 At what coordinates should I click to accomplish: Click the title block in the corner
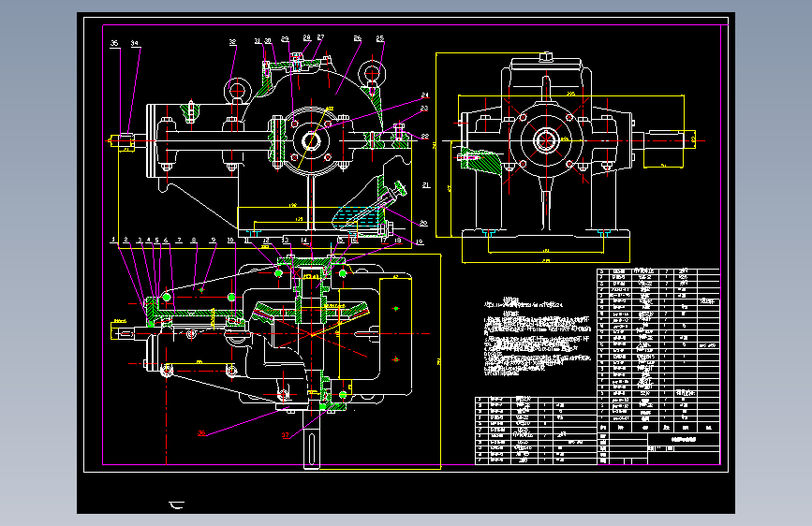658,448
